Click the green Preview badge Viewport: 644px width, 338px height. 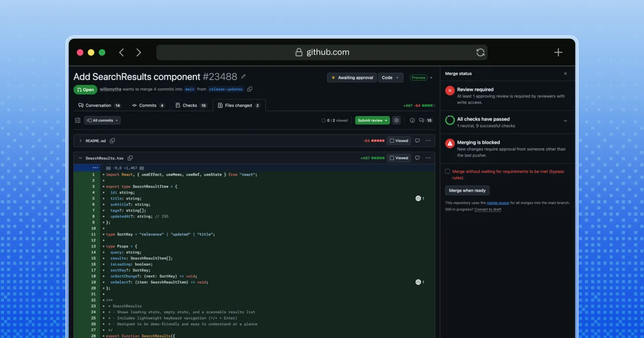(x=419, y=77)
